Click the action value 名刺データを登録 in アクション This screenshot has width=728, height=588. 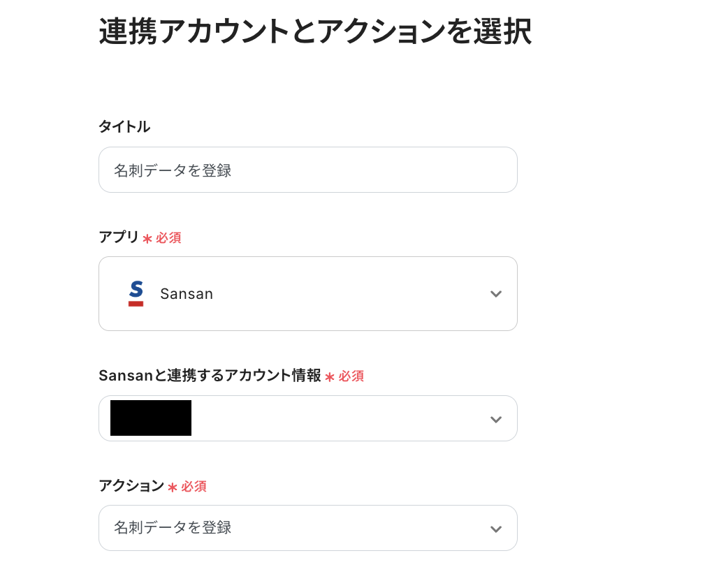click(173, 527)
